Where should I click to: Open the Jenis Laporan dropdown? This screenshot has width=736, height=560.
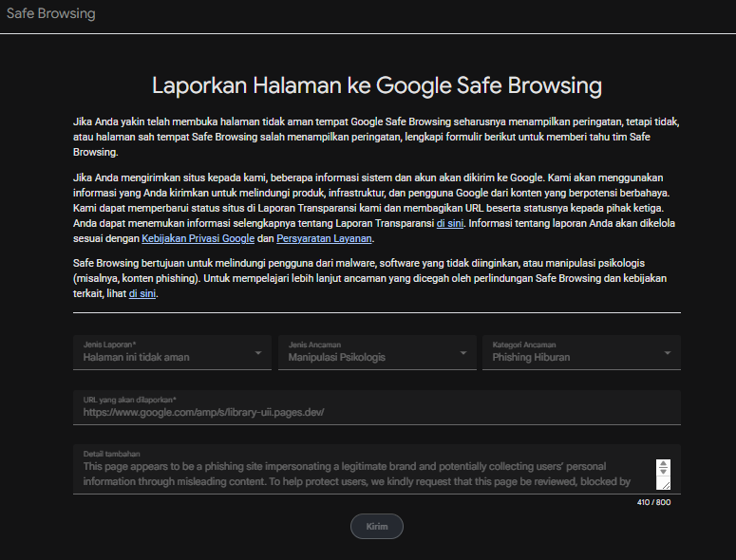(x=172, y=352)
